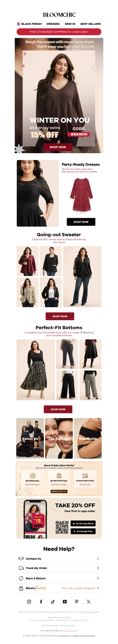
Task: Open the BLACK FRIDAY navigation item
Action: pos(29,24)
